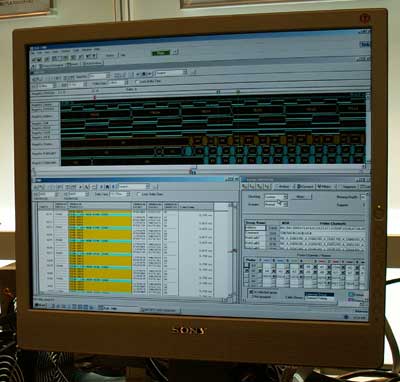Click the fourth probe icon in the setup toolbar
The width and height of the screenshot is (400, 382).
(x=267, y=187)
